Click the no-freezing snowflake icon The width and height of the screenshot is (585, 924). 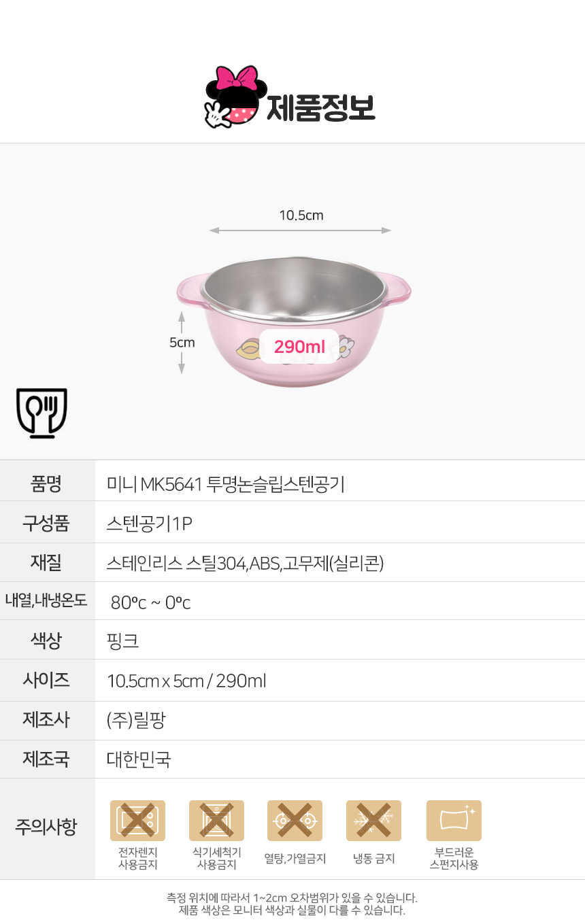(373, 821)
